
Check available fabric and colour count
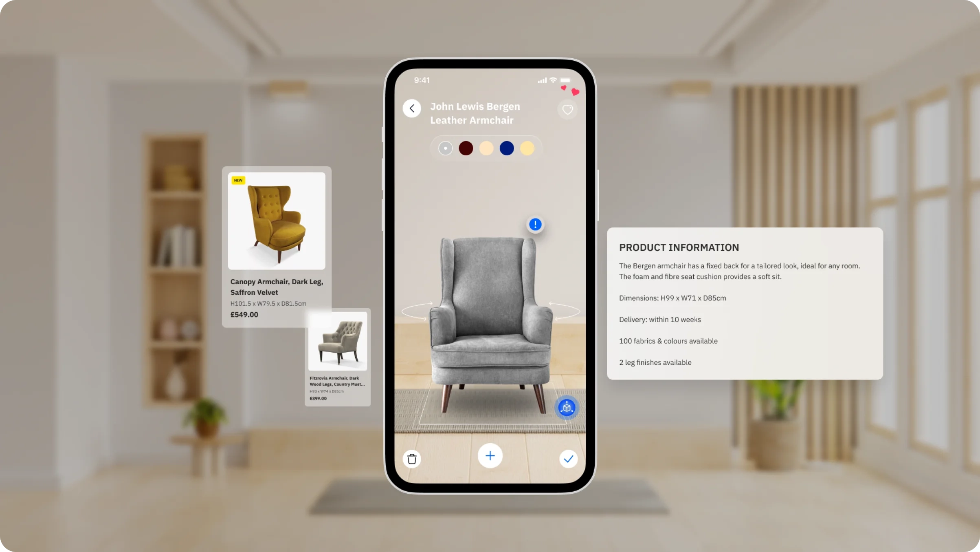(x=668, y=340)
